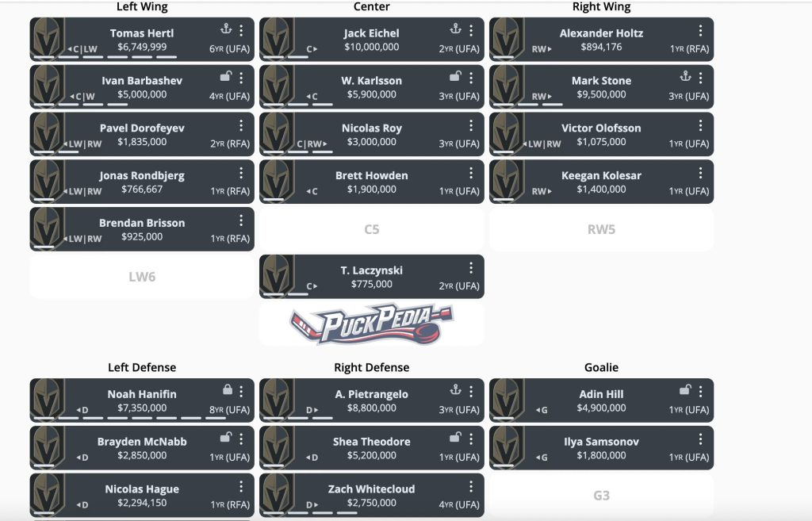Click the Golden Knights logo on Alexander Holtz's card
The height and width of the screenshot is (521, 812).
(x=506, y=39)
